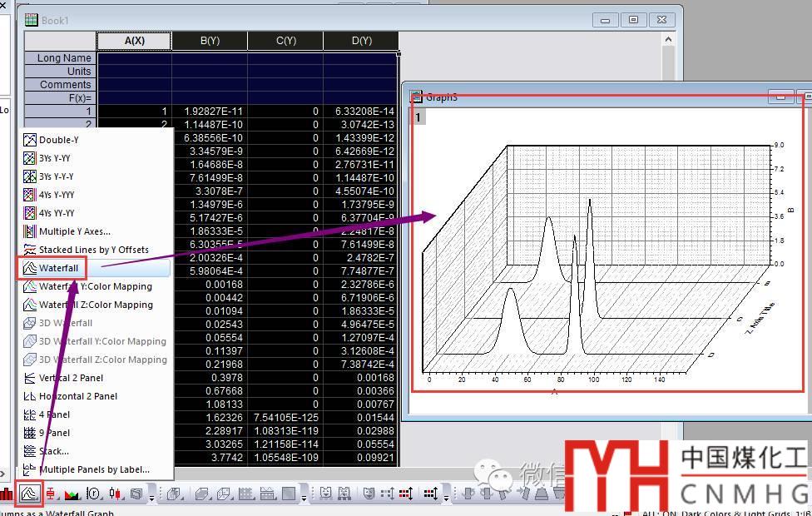Click the Stacked Lines by Y Offsets icon

coord(30,250)
